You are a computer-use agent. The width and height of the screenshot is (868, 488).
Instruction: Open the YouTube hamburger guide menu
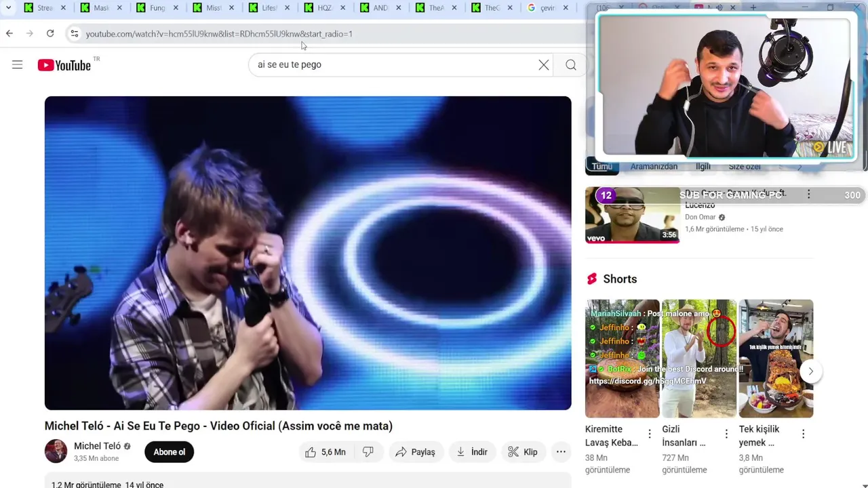coord(18,64)
